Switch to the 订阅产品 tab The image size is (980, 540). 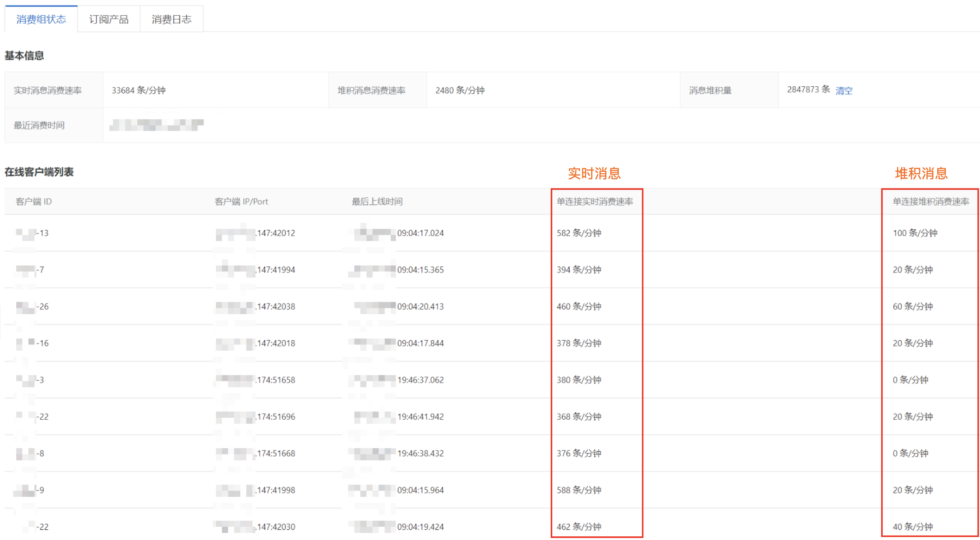pos(109,19)
